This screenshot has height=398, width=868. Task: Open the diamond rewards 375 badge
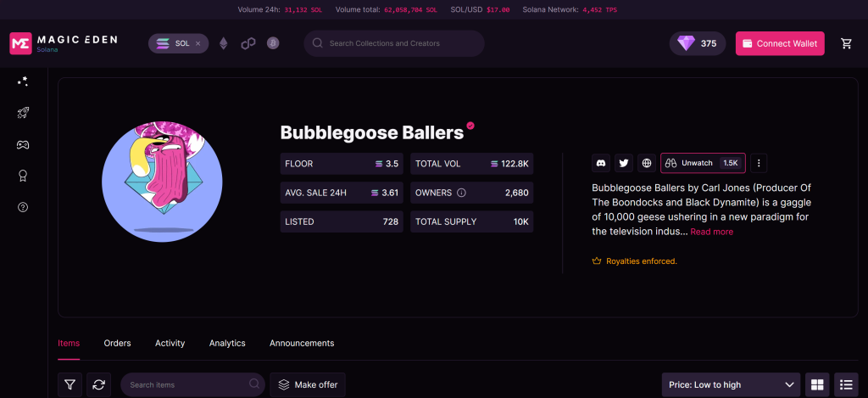pos(698,43)
